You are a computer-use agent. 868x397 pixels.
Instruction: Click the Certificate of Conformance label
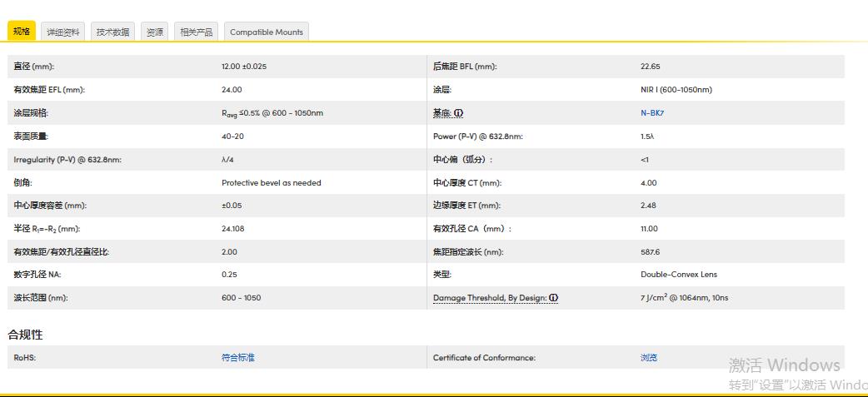484,358
